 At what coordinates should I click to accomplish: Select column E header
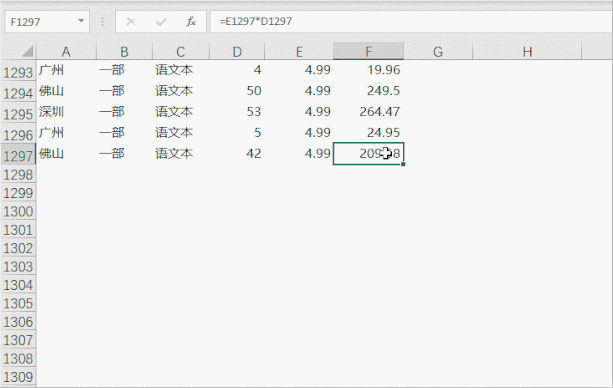pos(299,52)
